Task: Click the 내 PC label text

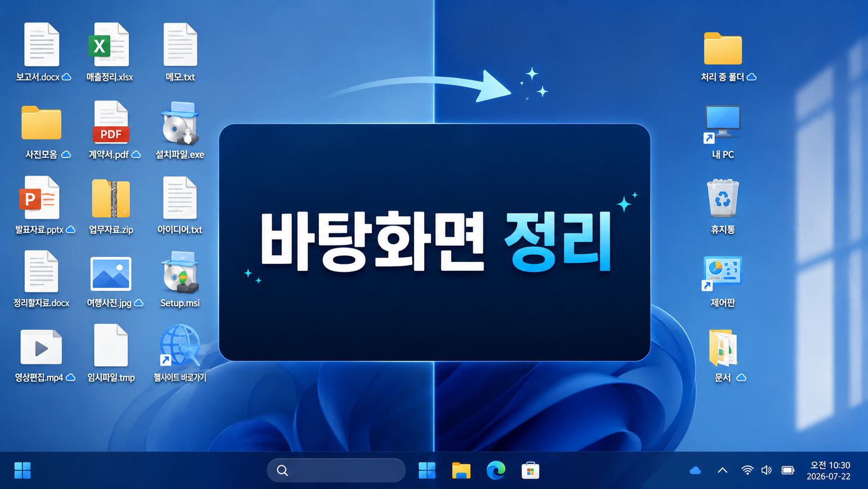Action: (x=723, y=154)
